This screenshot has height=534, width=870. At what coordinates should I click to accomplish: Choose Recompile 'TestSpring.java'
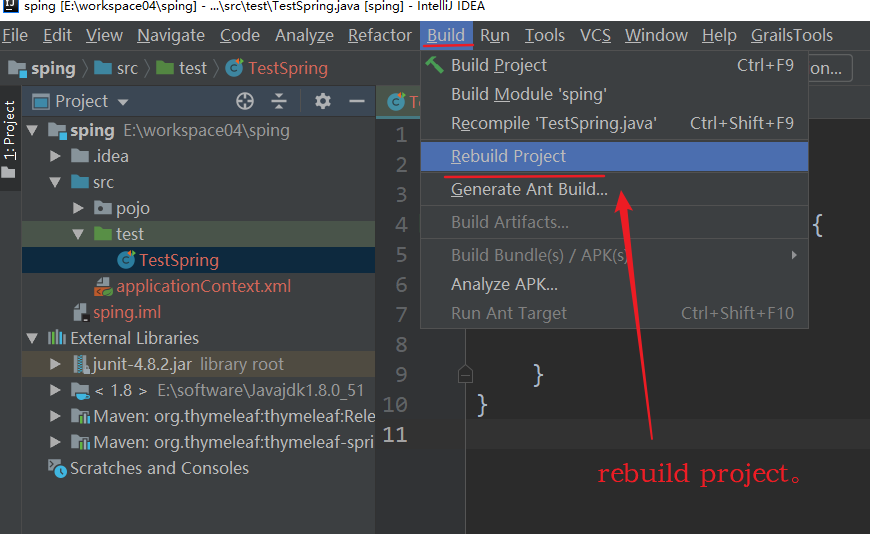click(614, 123)
